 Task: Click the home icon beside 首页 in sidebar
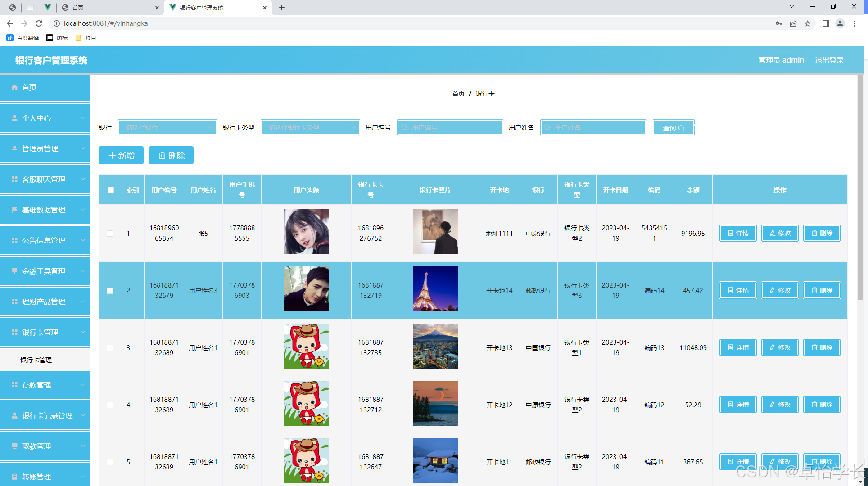14,87
